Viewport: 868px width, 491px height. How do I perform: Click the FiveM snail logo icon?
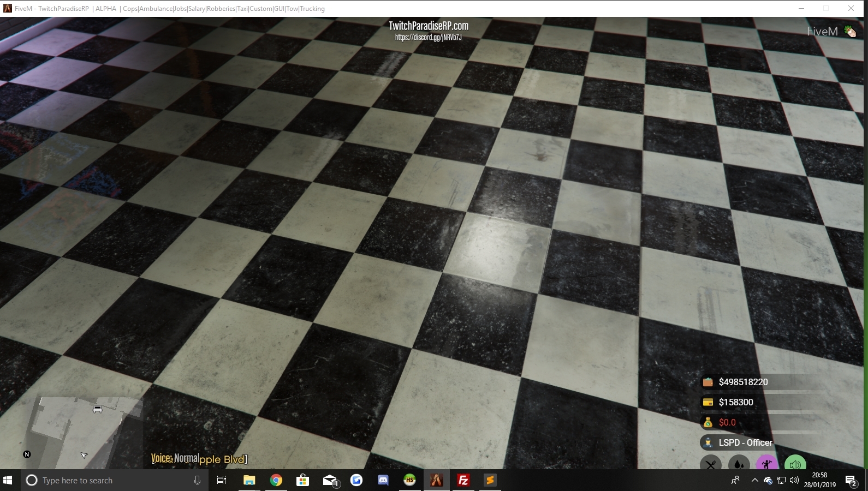[x=850, y=31]
